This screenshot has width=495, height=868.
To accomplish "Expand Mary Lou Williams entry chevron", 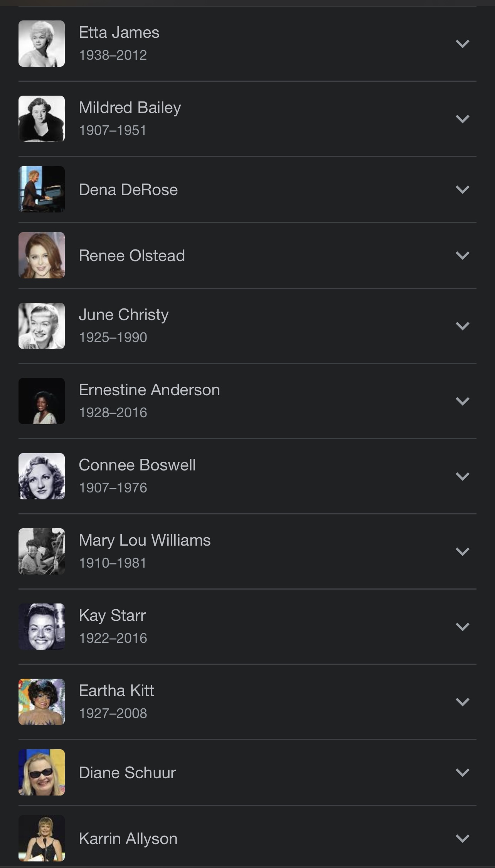I will (462, 551).
